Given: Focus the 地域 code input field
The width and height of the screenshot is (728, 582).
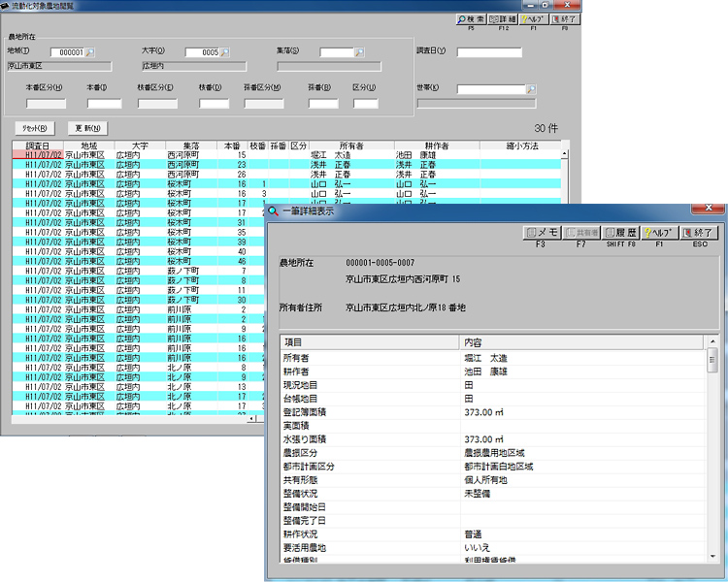Looking at the screenshot, I should tap(67, 52).
